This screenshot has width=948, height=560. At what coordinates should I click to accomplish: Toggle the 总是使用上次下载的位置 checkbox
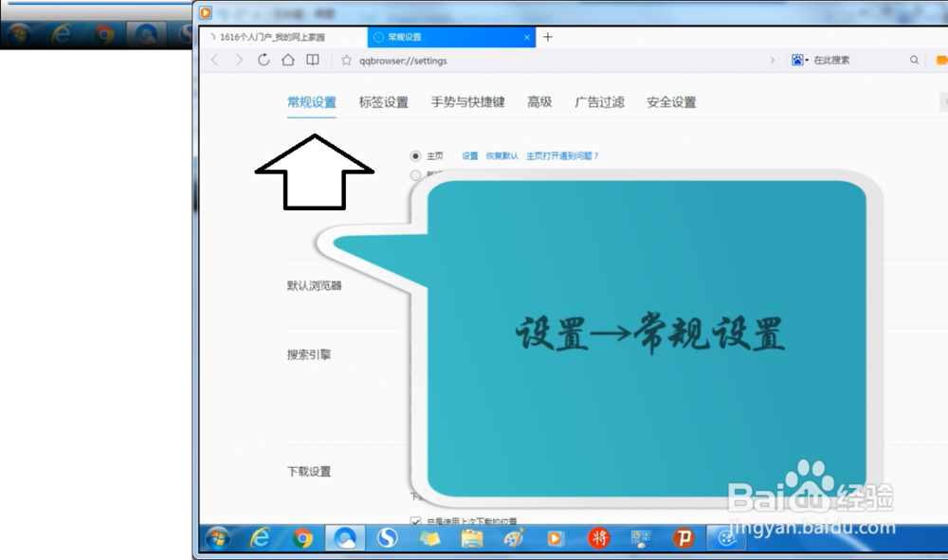[x=415, y=521]
